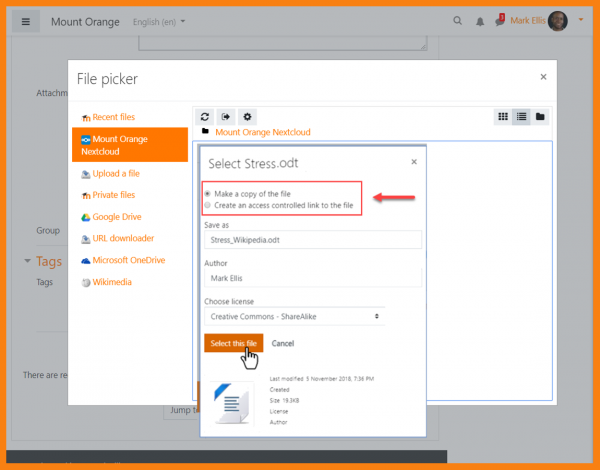Open the Choose license dropdown
Screen dimensions: 600x470
(x=294, y=316)
